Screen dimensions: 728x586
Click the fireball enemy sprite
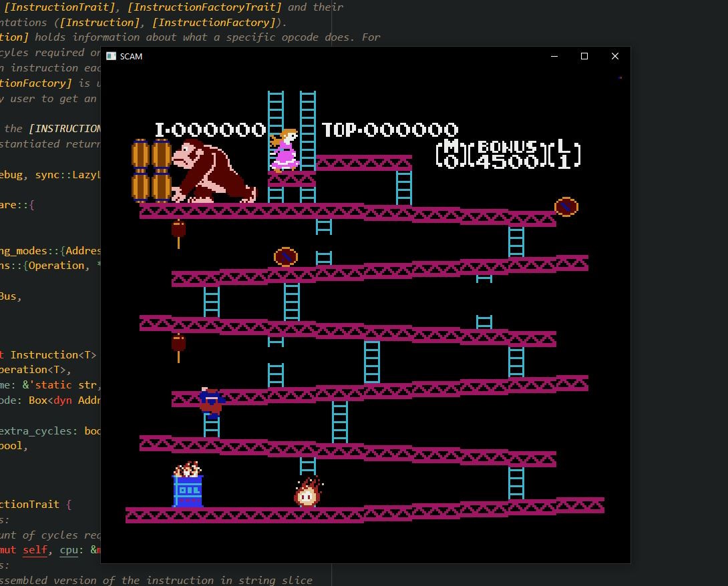pyautogui.click(x=308, y=493)
